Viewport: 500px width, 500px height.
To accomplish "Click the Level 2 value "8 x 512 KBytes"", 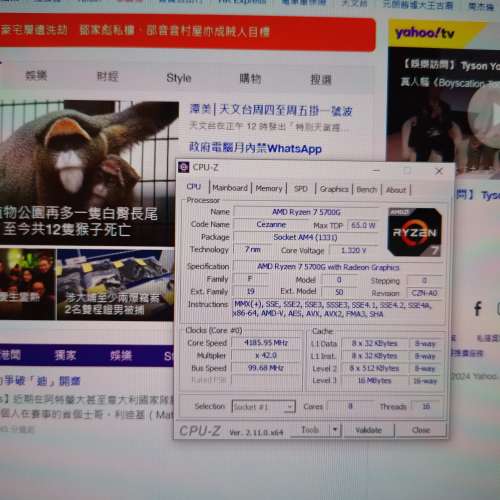I will [375, 368].
